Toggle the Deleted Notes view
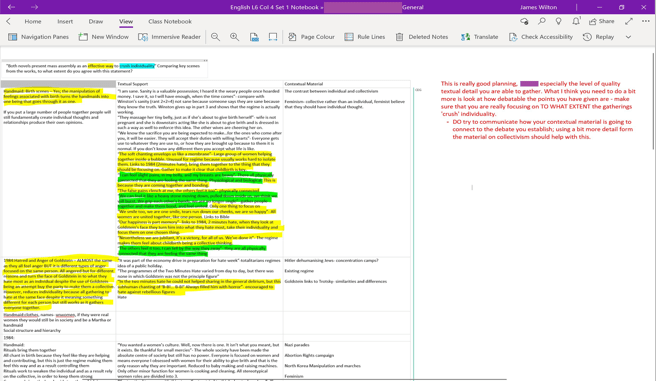The height and width of the screenshot is (381, 656). tap(422, 37)
